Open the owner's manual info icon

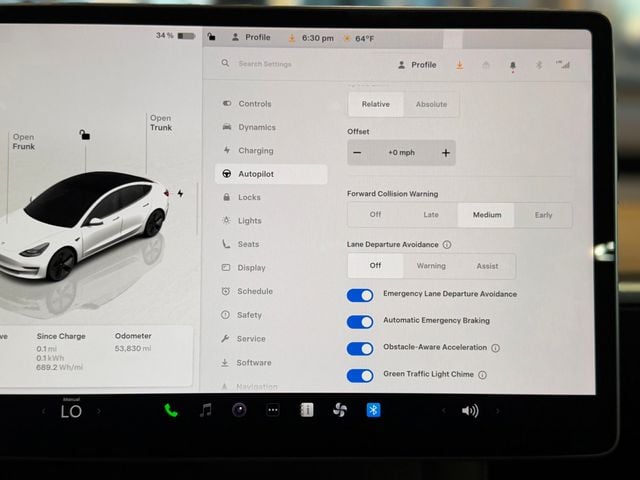(x=307, y=410)
